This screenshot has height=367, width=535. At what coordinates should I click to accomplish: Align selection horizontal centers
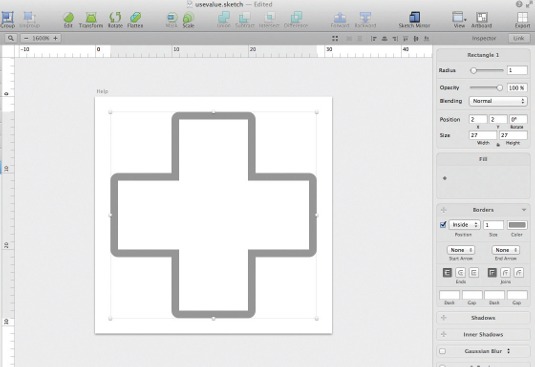point(385,39)
